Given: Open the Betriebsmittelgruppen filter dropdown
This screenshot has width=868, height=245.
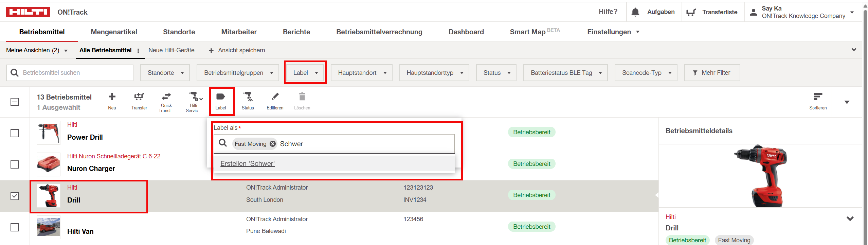Looking at the screenshot, I should [x=238, y=73].
